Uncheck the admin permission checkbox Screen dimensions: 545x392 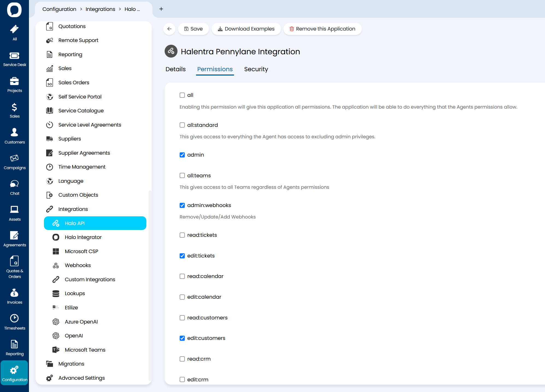(182, 155)
